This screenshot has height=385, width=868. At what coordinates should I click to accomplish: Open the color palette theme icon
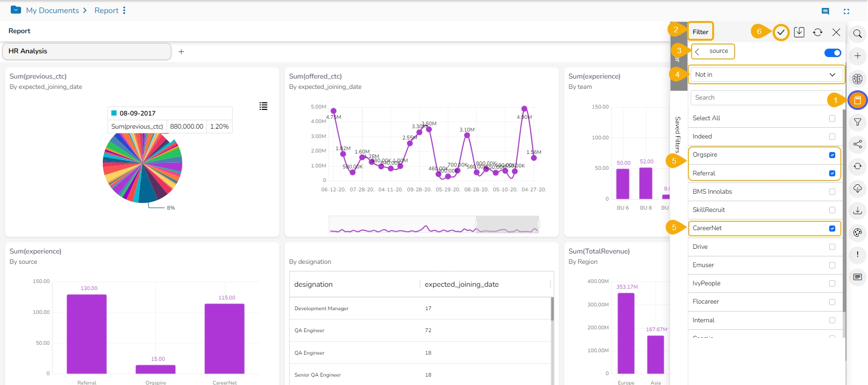(857, 232)
